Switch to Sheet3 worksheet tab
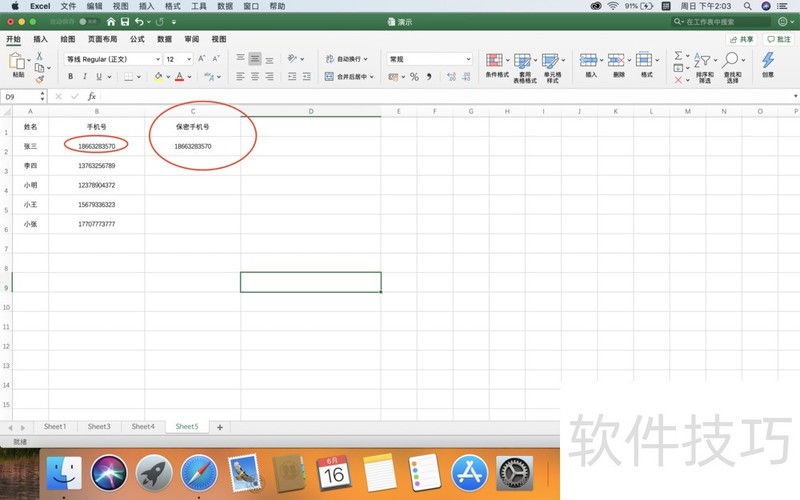 99,427
